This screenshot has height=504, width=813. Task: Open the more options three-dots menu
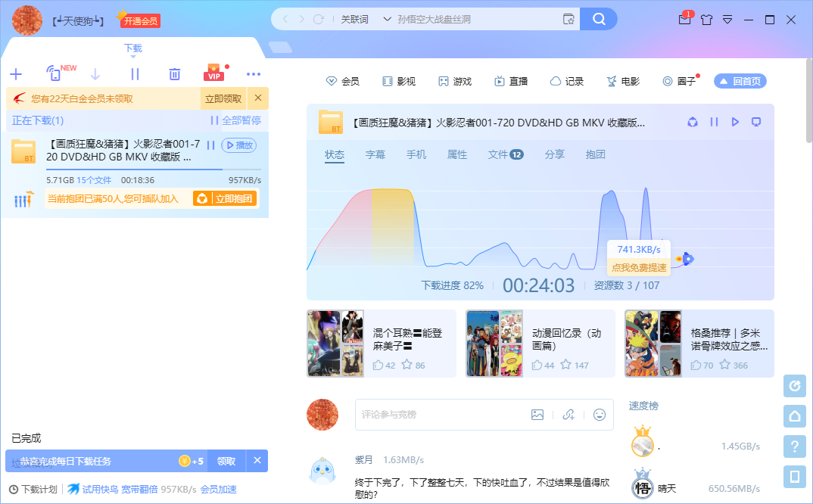coord(254,74)
